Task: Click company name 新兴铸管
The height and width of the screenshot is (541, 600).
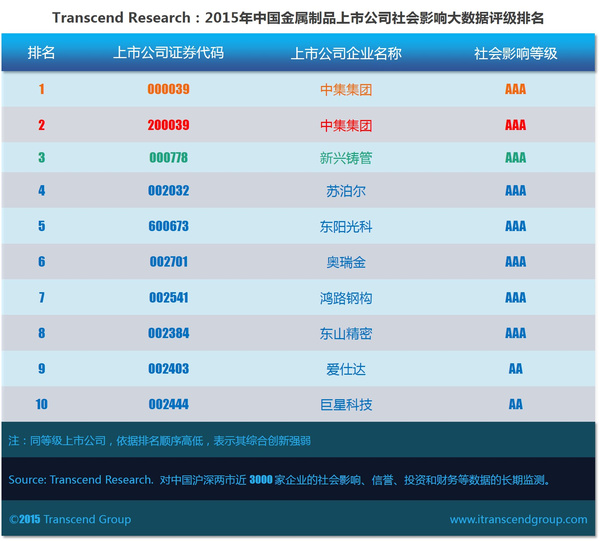Action: 346,158
